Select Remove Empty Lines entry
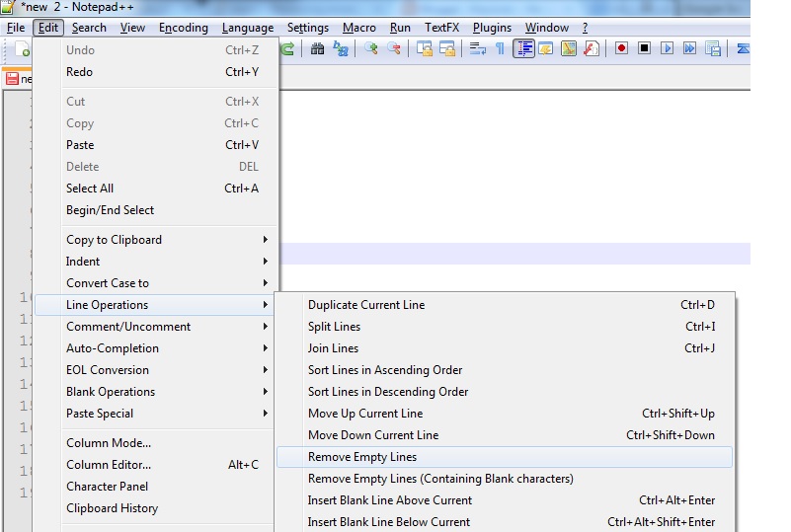The height and width of the screenshot is (532, 791). click(x=505, y=456)
